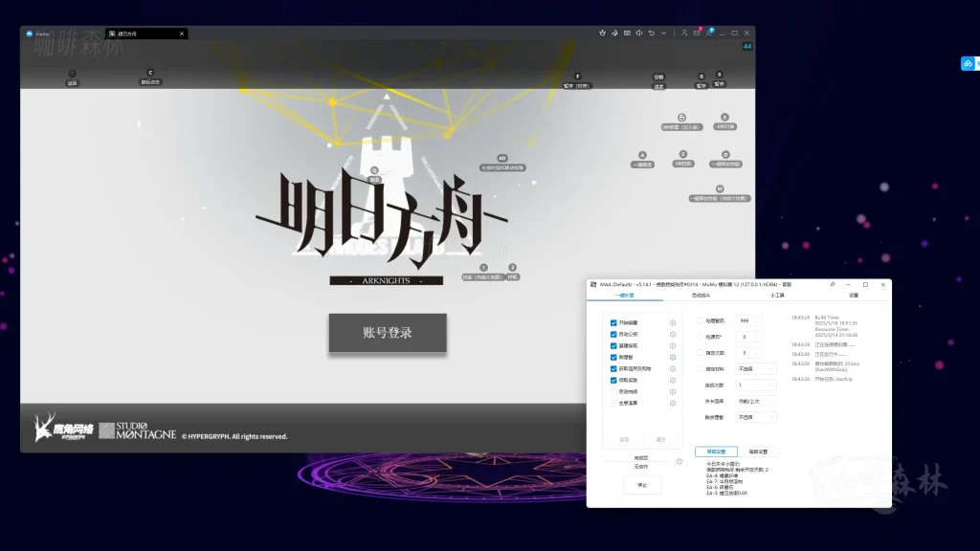Pin the MAA window on top
This screenshot has height=551, width=980.
[833, 284]
